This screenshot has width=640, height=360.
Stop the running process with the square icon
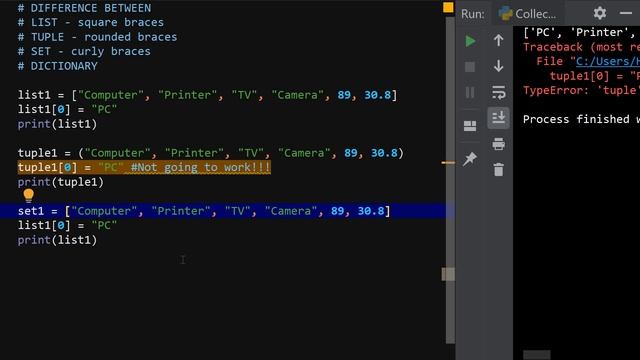(470, 67)
